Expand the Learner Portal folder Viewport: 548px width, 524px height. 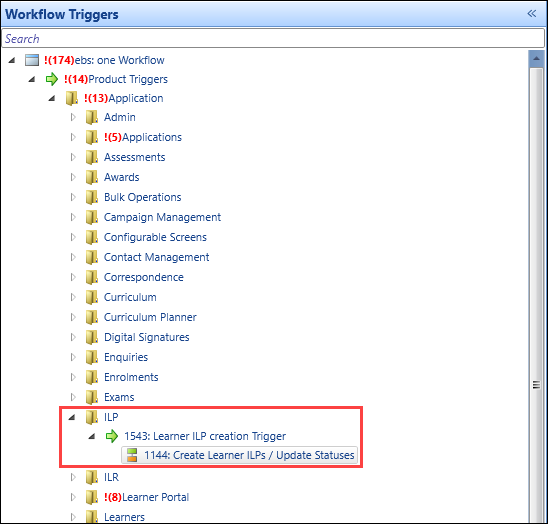coord(73,497)
